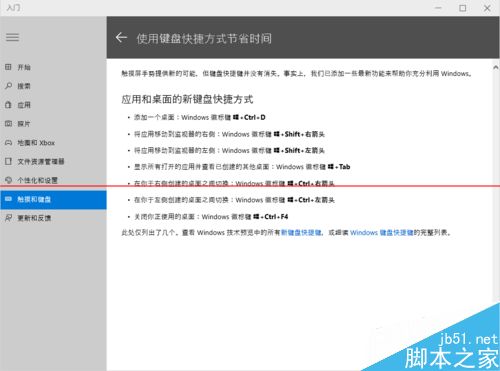Select the 照片 sidebar item
This screenshot has height=371, width=500.
pyautogui.click(x=53, y=124)
